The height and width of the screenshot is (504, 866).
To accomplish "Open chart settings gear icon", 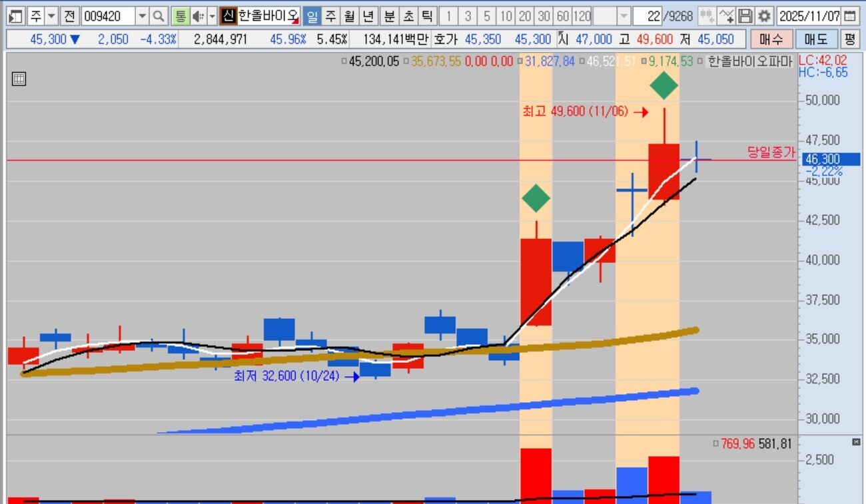I will pyautogui.click(x=764, y=16).
